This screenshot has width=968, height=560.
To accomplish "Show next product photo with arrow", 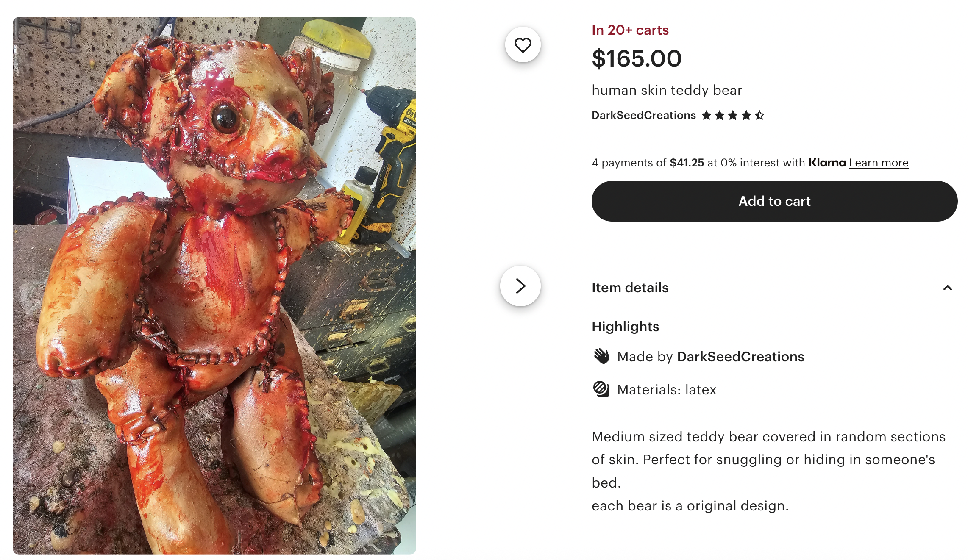I will tap(520, 286).
